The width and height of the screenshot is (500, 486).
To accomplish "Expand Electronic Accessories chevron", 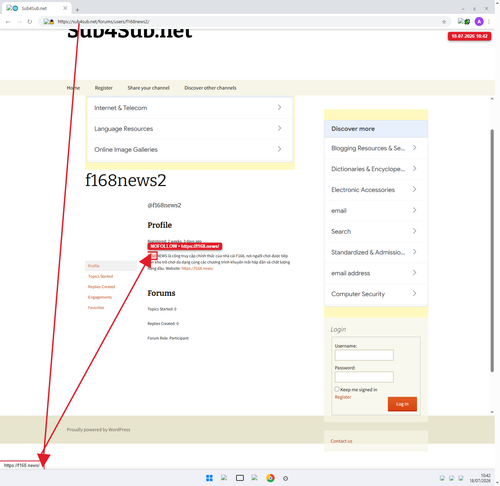I will (414, 189).
